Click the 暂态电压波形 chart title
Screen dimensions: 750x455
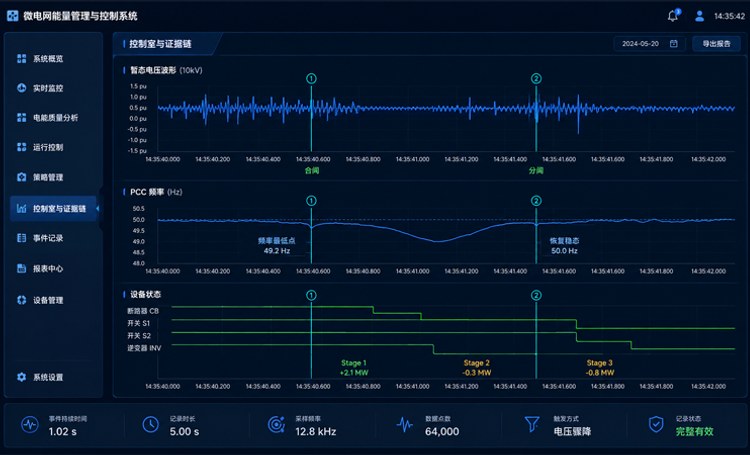(x=166, y=70)
